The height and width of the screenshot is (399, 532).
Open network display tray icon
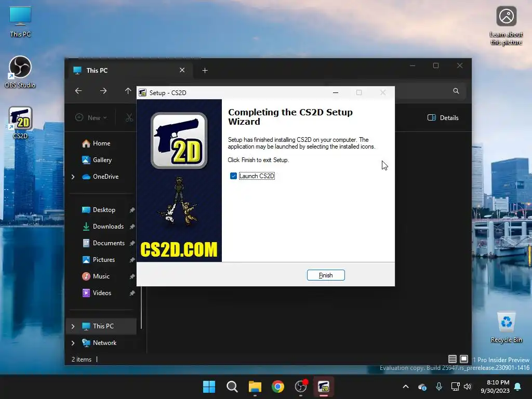(455, 387)
